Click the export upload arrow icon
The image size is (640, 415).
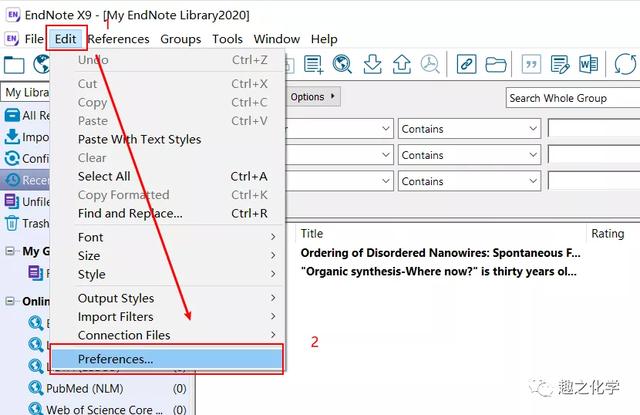(402, 64)
